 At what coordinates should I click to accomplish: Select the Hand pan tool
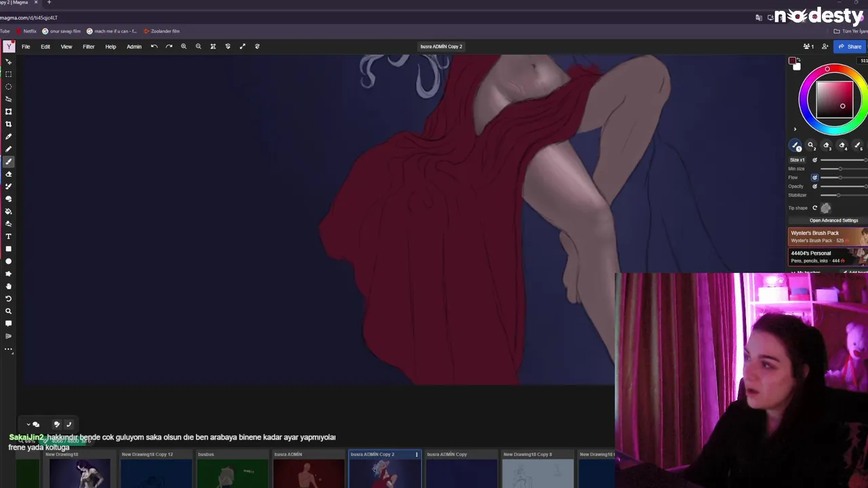coord(9,286)
